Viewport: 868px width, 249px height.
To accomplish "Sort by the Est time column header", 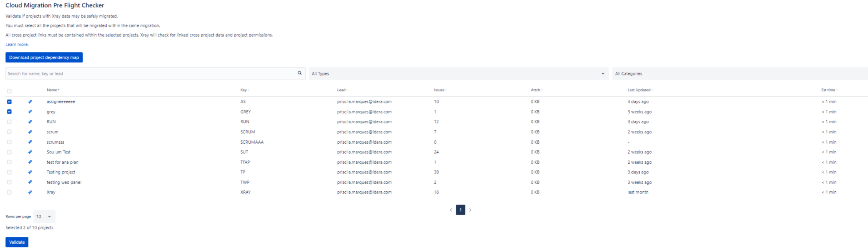I will click(829, 90).
